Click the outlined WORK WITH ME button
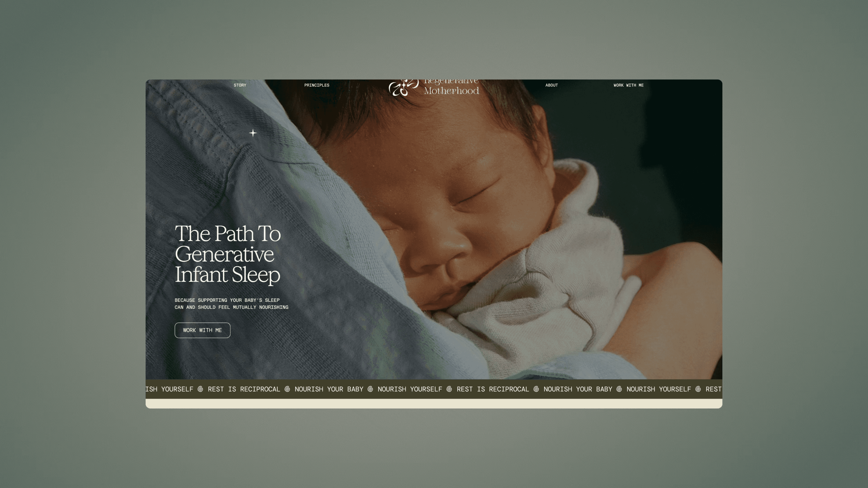The width and height of the screenshot is (868, 488). 203,330
